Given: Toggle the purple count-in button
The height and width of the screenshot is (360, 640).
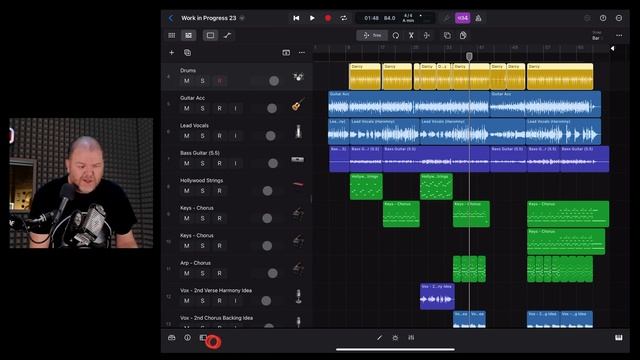Looking at the screenshot, I should pos(462,18).
